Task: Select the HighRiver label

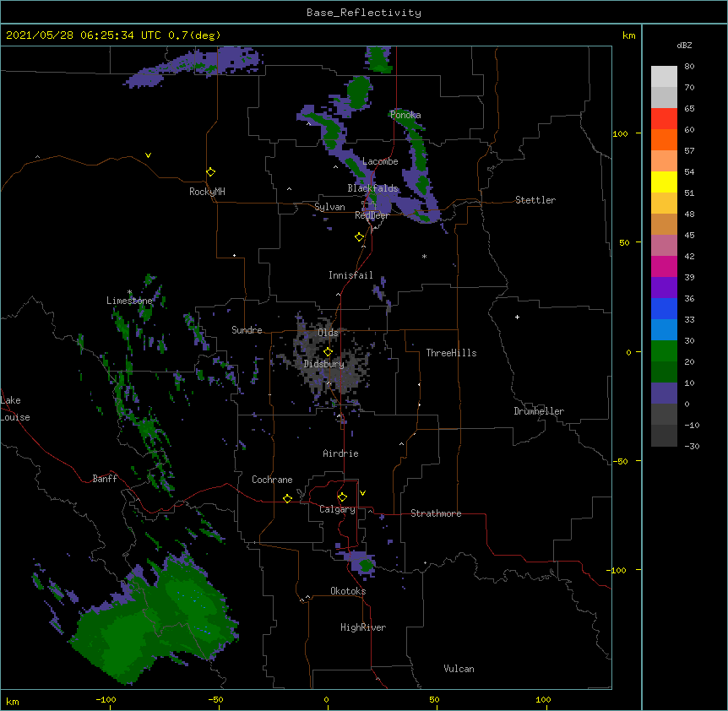Action: tap(363, 627)
